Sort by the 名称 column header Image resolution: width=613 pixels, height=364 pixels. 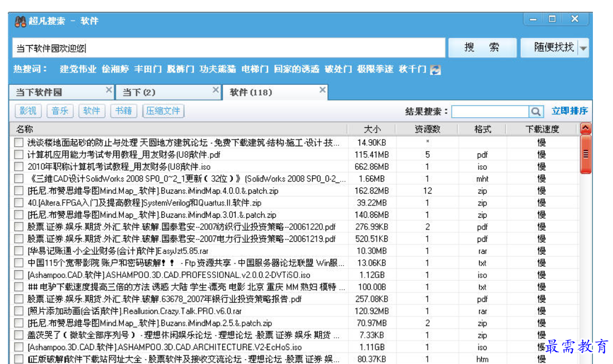click(x=179, y=129)
